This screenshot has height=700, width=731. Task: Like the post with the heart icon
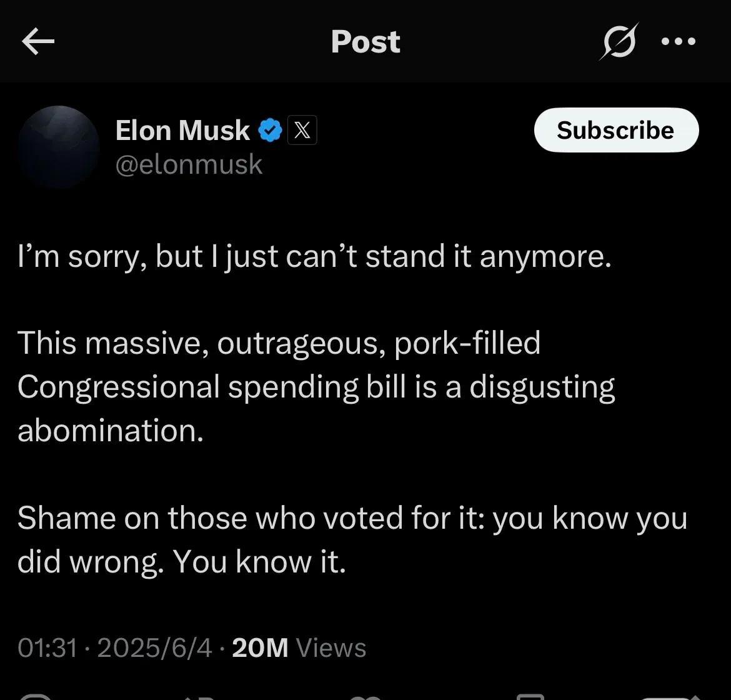(365, 697)
